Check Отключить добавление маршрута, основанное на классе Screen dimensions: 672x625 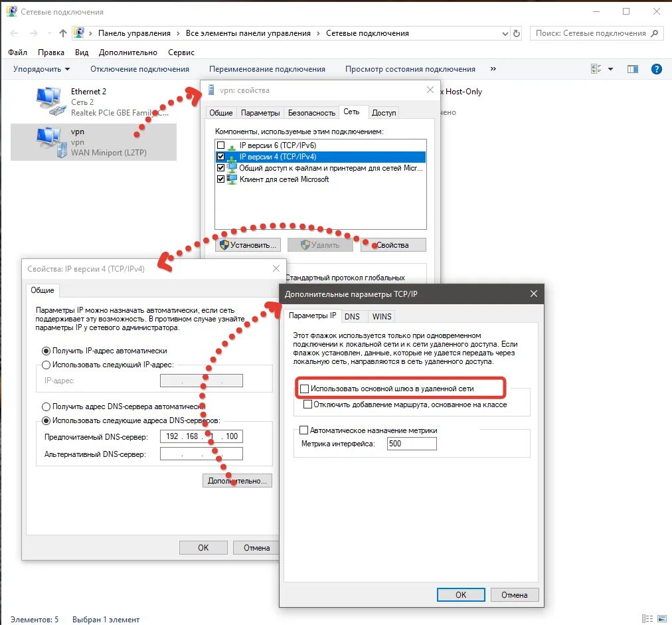(x=307, y=404)
